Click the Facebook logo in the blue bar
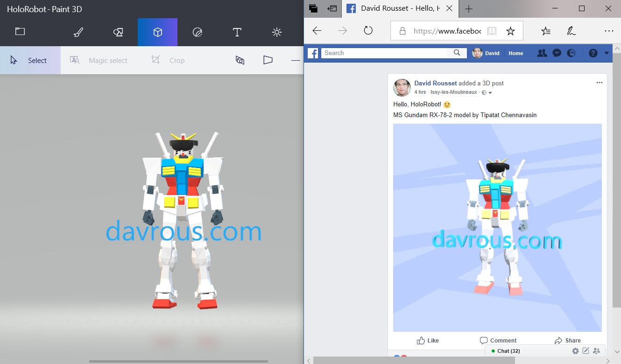 313,53
